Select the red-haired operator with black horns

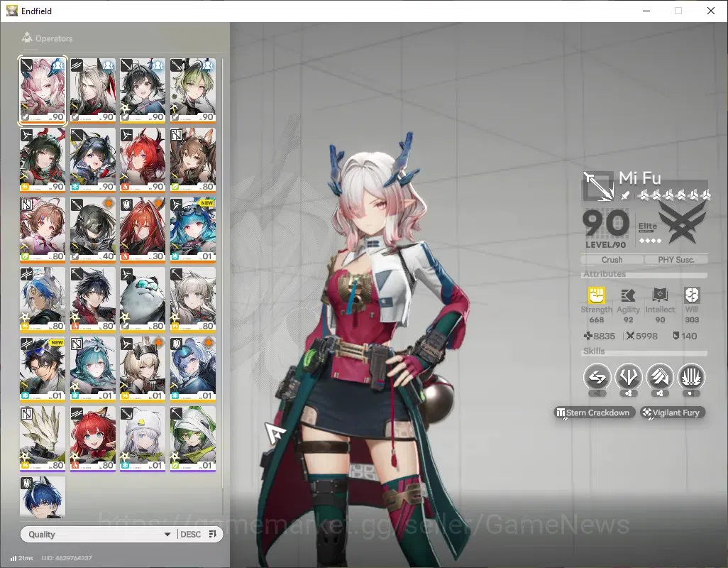click(143, 160)
